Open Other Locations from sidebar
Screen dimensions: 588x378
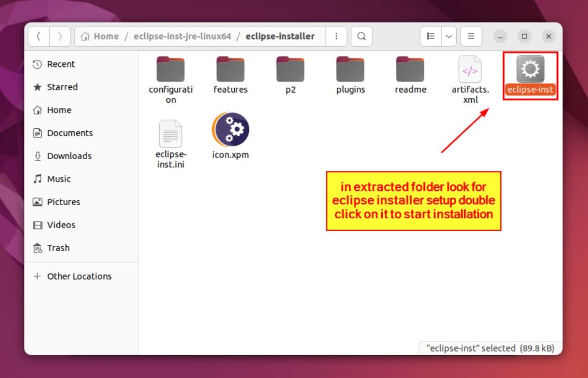tap(79, 276)
